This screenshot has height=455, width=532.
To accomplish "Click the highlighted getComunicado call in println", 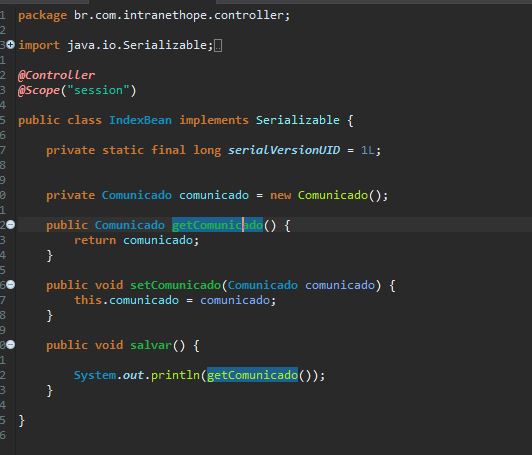I will click(x=252, y=375).
